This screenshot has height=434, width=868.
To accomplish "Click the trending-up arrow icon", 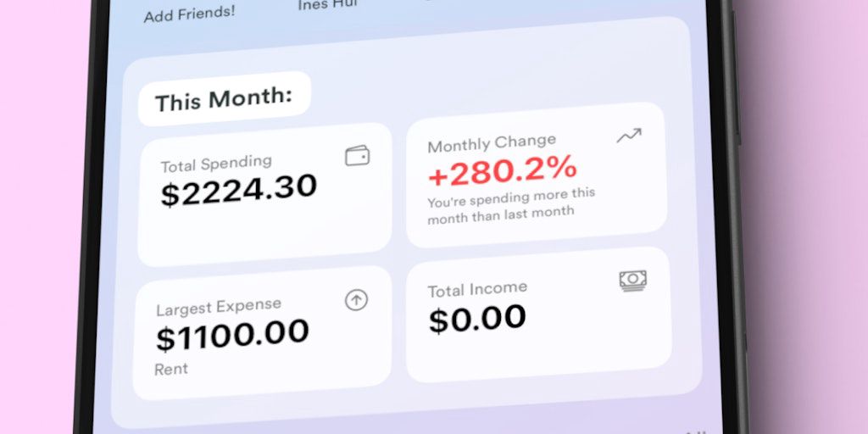I will (x=629, y=136).
